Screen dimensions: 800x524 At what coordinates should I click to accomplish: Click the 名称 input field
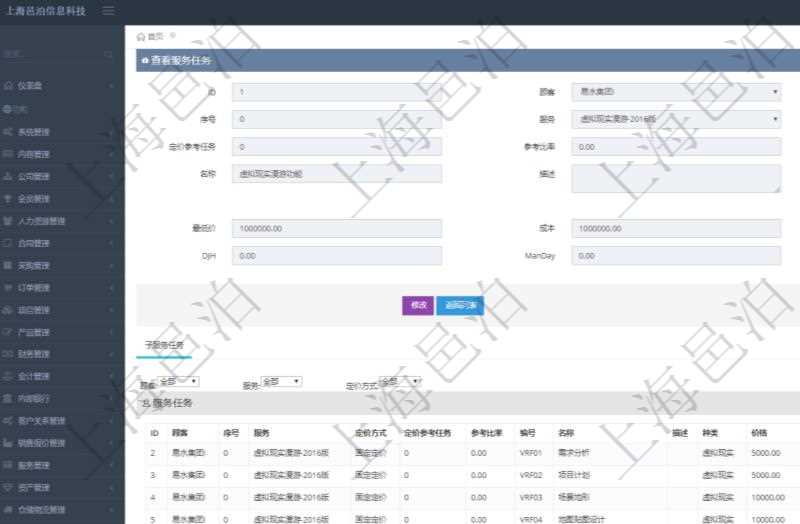pyautogui.click(x=336, y=174)
